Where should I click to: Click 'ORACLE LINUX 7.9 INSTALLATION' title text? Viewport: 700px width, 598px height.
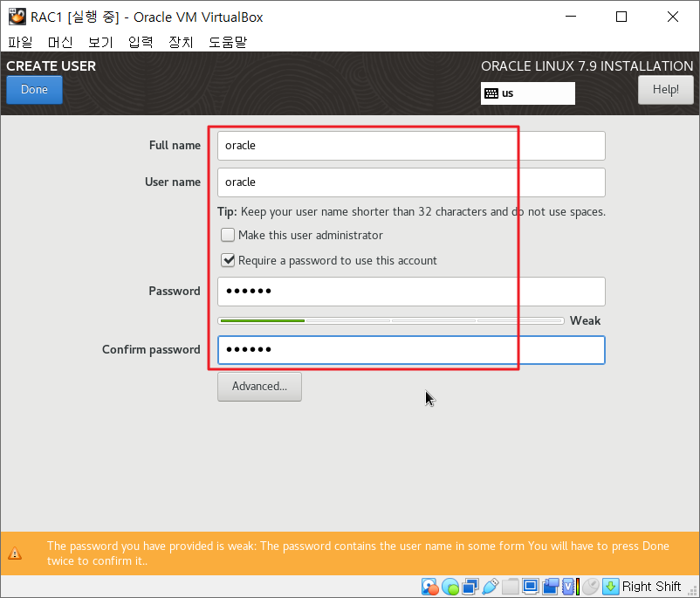[x=587, y=66]
